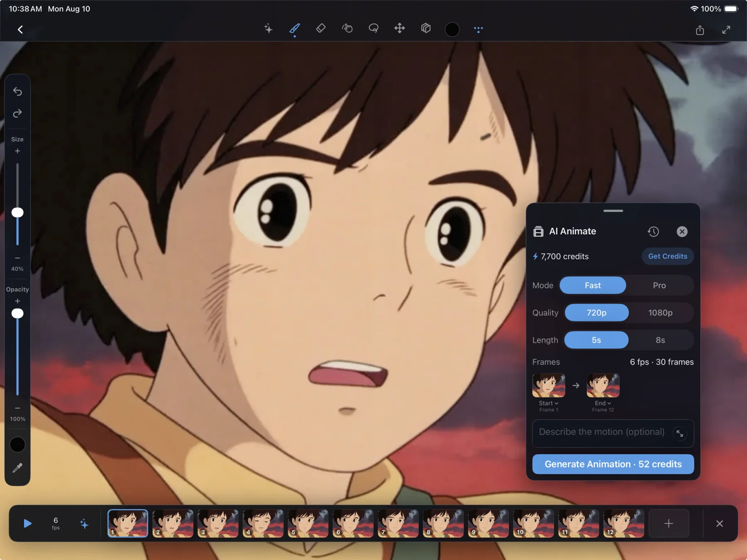Image resolution: width=747 pixels, height=560 pixels.
Task: Tap the Wi-Fi icon in status bar
Action: [694, 9]
